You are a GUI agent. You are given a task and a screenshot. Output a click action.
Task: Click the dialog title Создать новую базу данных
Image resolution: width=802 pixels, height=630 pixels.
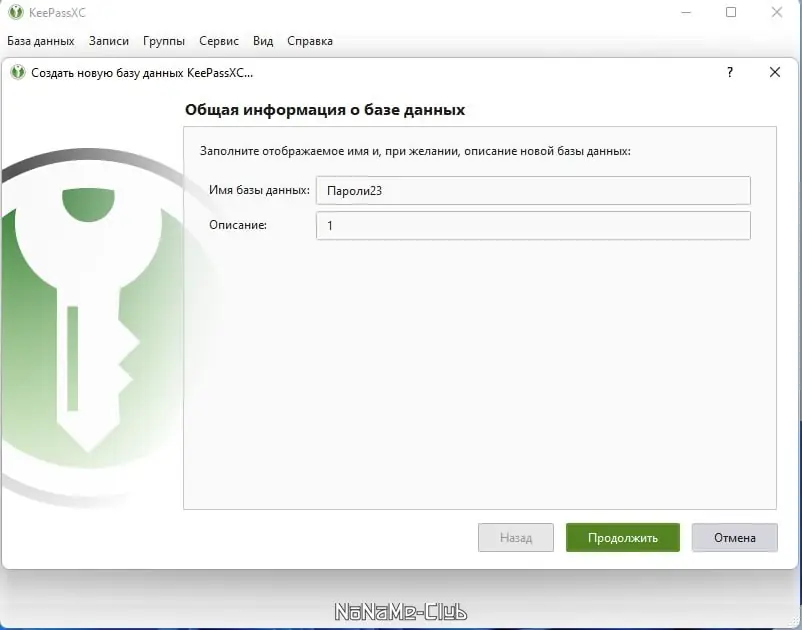coord(142,73)
